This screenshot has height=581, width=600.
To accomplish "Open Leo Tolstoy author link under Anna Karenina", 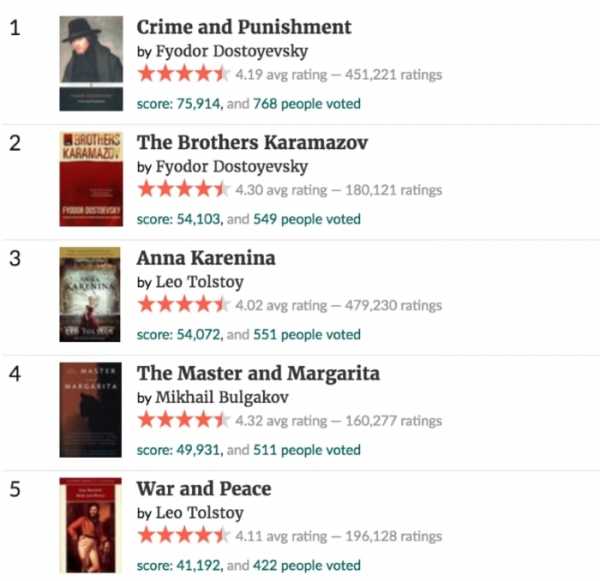I will click(x=199, y=282).
